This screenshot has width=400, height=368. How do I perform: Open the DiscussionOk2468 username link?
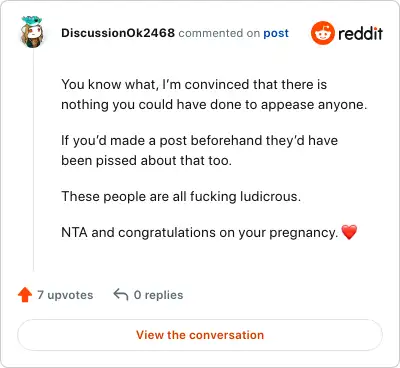point(118,33)
